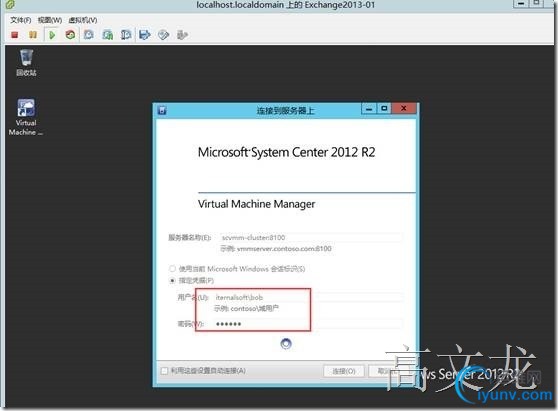
Task: Open the 视图(W) menu
Action: point(50,20)
